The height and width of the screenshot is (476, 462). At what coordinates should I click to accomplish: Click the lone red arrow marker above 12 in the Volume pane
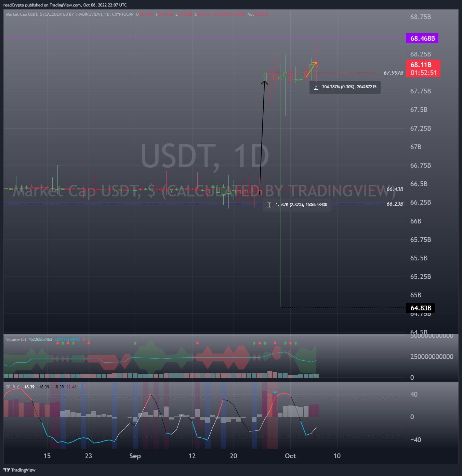197,343
